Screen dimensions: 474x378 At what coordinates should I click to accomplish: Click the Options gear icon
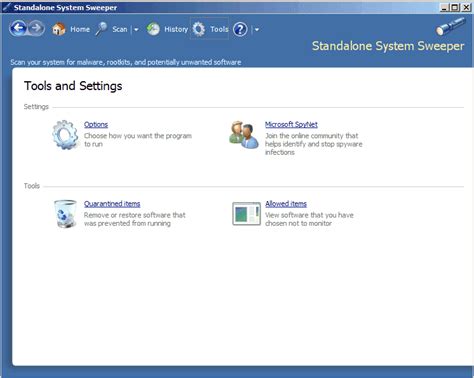[65, 135]
